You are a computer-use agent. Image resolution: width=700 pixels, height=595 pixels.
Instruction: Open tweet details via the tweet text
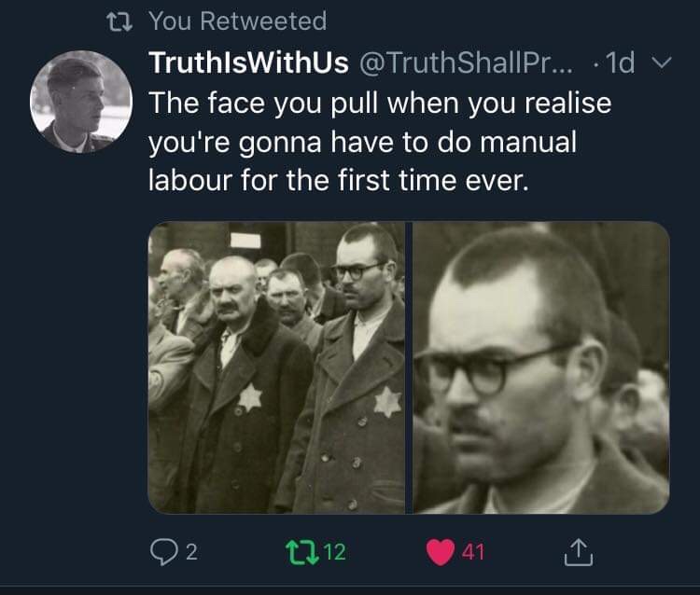click(x=380, y=142)
